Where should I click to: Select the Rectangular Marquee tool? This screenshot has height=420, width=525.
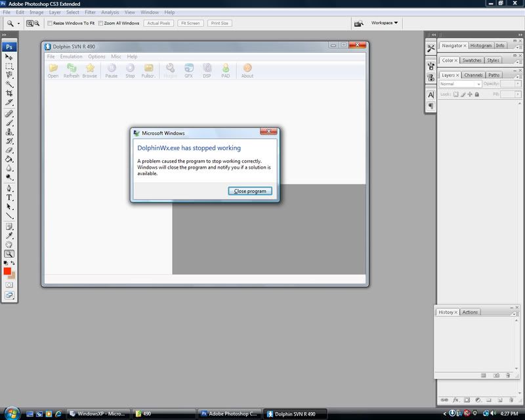tap(9, 66)
